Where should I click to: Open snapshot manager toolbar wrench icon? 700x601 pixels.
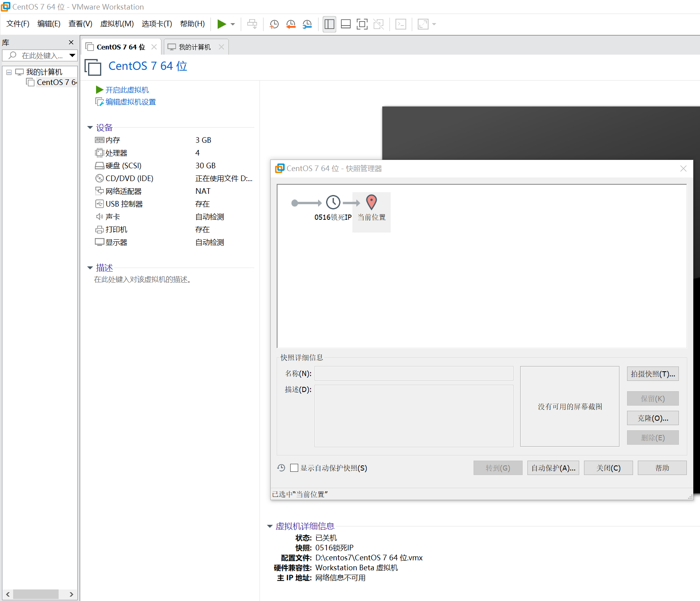point(307,24)
